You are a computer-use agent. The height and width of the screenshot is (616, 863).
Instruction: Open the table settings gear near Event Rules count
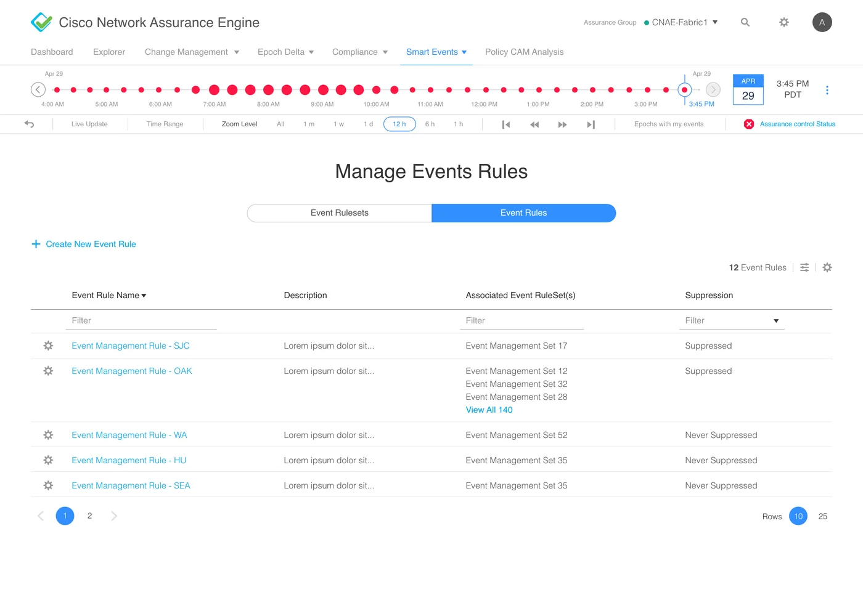point(827,267)
